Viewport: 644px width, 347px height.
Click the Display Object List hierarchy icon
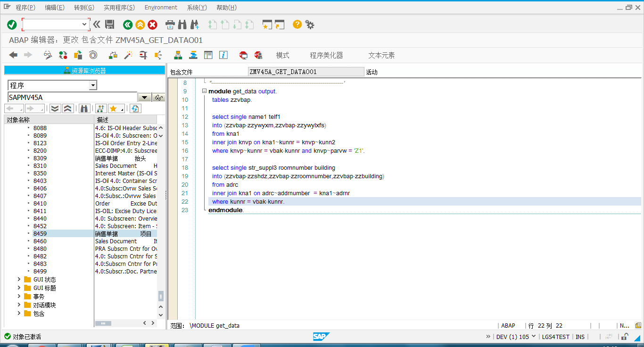[178, 55]
